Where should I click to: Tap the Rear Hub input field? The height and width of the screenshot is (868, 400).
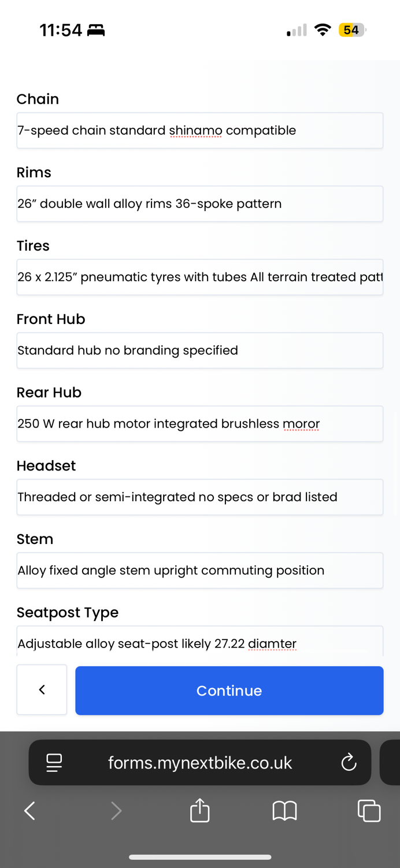point(200,424)
